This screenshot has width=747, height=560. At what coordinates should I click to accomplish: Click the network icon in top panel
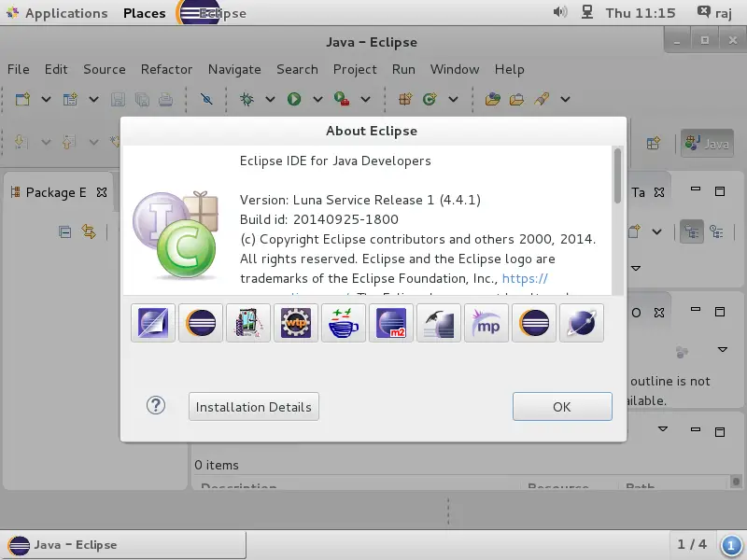pyautogui.click(x=587, y=12)
